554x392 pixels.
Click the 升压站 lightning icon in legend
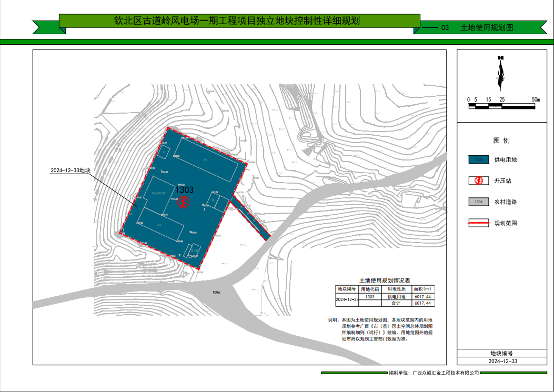tap(479, 180)
